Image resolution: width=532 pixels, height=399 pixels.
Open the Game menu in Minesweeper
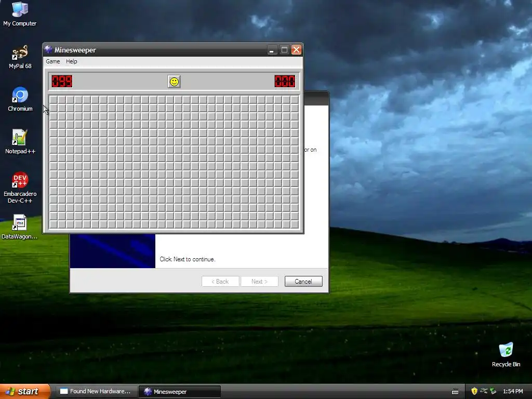point(53,61)
